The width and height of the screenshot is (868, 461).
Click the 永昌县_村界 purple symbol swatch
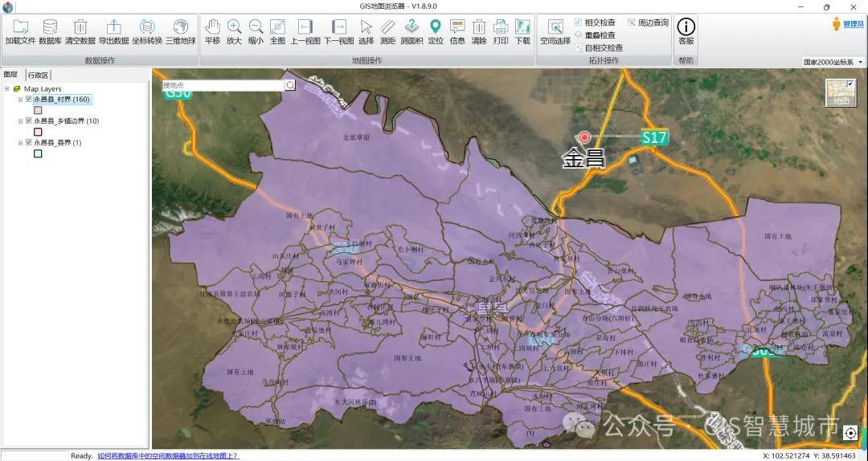click(38, 110)
